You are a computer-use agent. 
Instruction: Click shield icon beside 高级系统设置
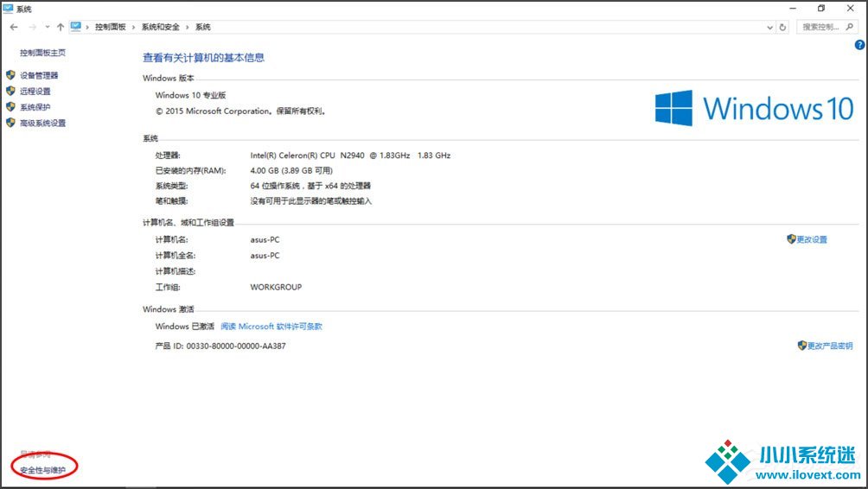click(10, 123)
